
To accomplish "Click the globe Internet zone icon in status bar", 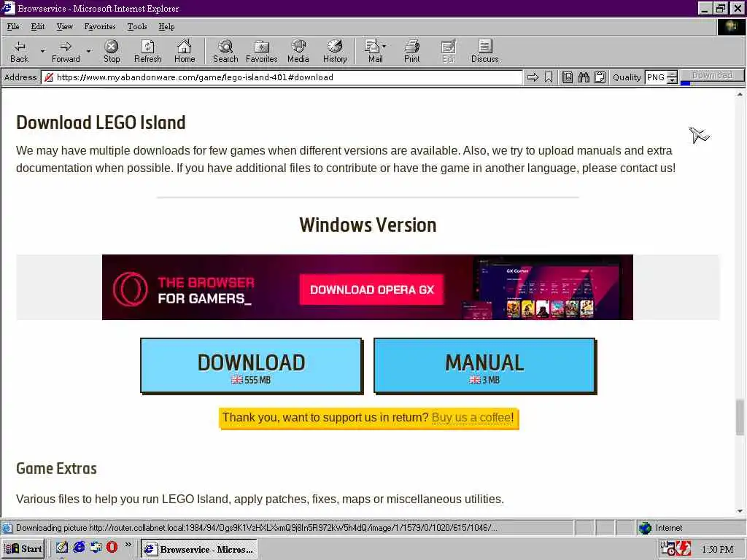I will click(x=645, y=528).
